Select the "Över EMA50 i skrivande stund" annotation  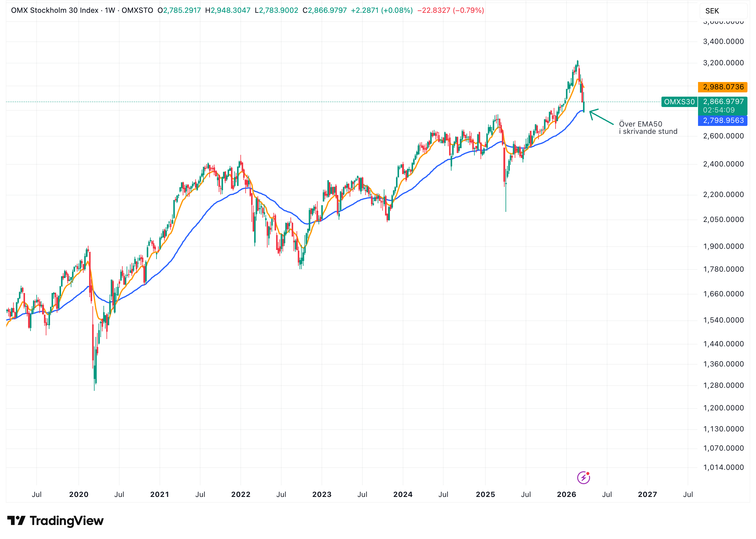(x=648, y=128)
